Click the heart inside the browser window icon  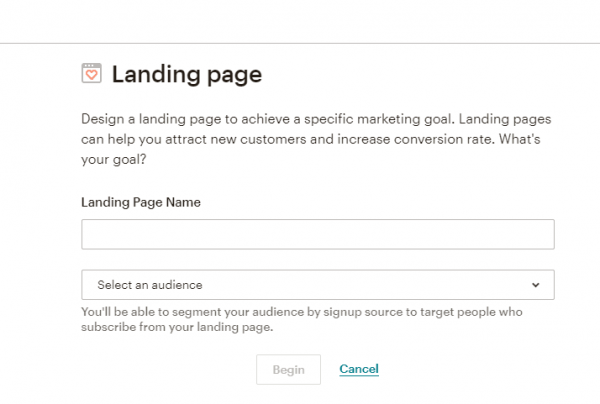[x=91, y=75]
